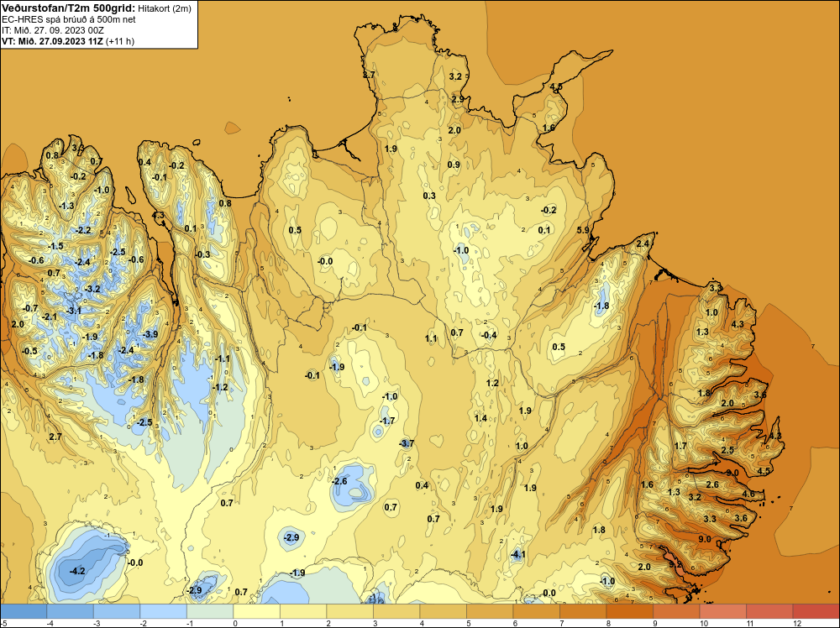The height and width of the screenshot is (628, 840).
Task: Select legend color swatch between 8 and 9
Action: pyautogui.click(x=629, y=611)
